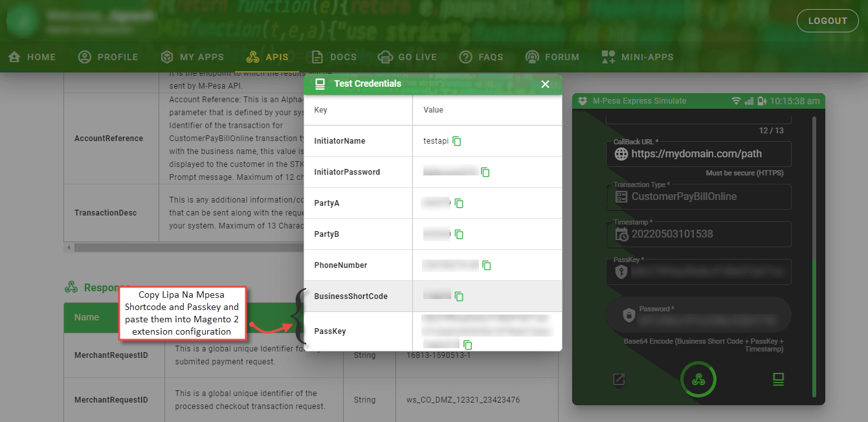Copy the PassKey value in Test Credentials
This screenshot has width=868, height=422.
click(467, 345)
